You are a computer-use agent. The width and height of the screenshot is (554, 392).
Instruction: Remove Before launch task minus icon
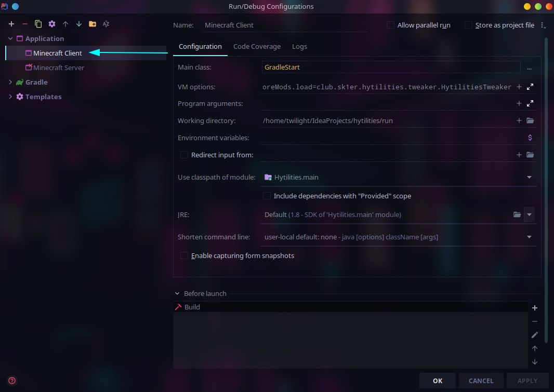(535, 321)
